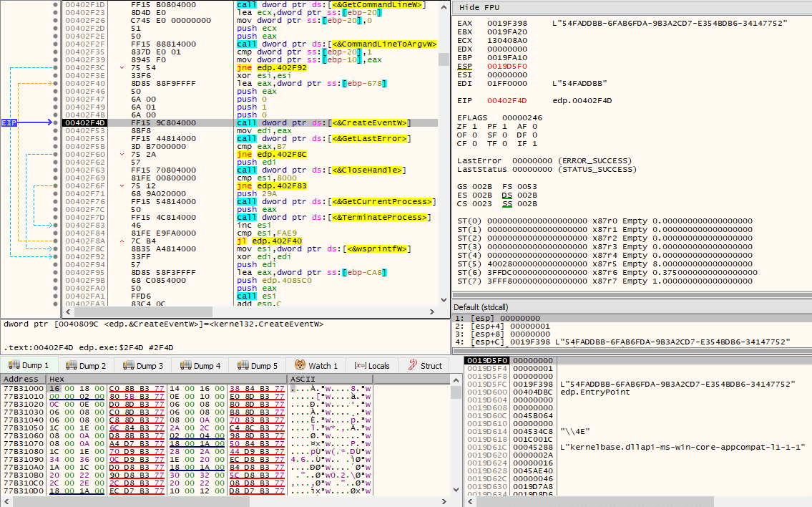
Task: Select ECX register value 130408A0
Action: (507, 40)
